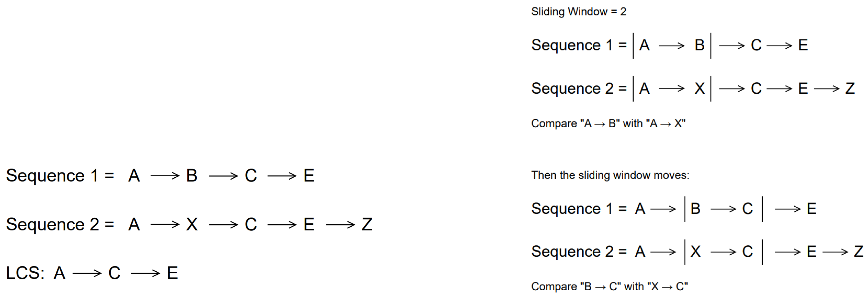Select letter E ending the left Sequence 1
This screenshot has width=868, height=296.
pos(309,175)
